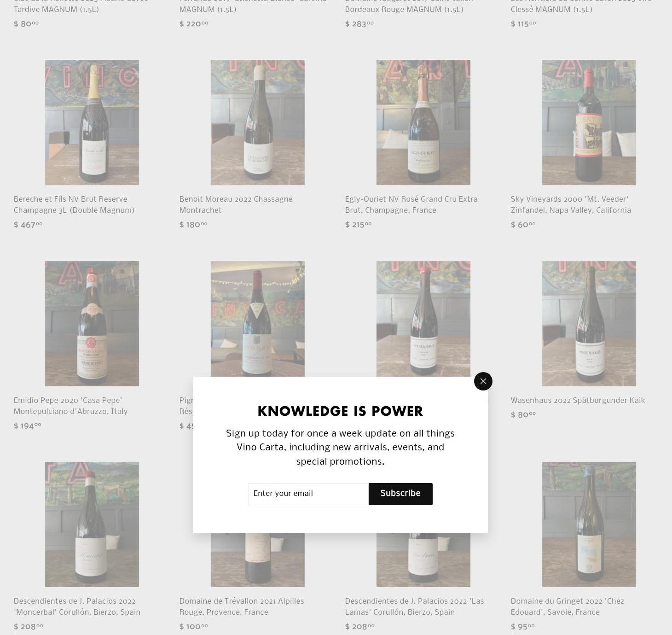Open Domaine du Gringet Chez Edouard link
The height and width of the screenshot is (635, 672).
[568, 607]
